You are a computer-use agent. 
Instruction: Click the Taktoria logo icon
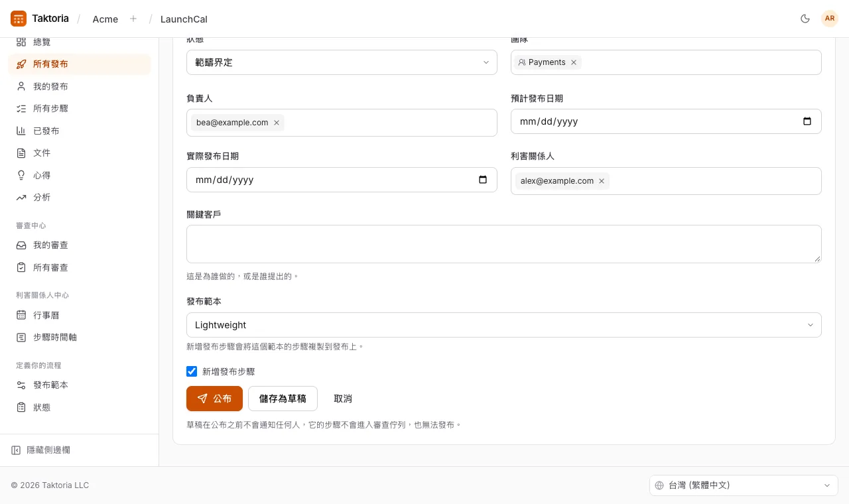coord(19,19)
